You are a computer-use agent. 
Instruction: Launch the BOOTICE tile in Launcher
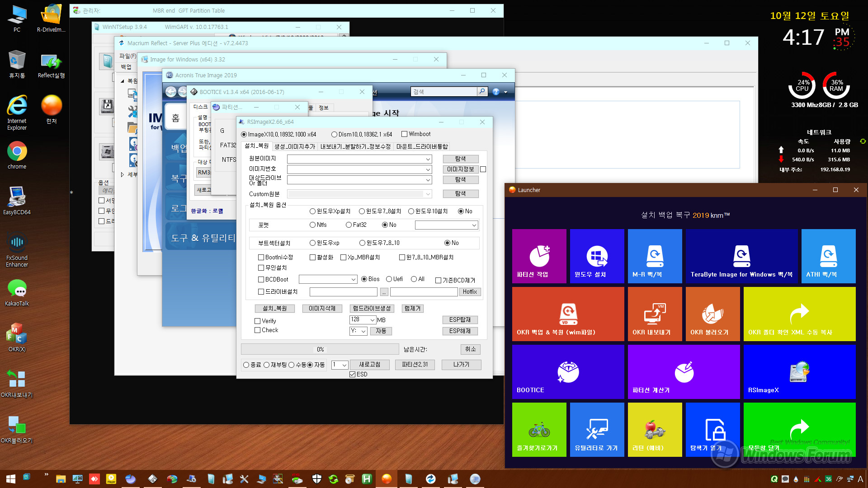click(568, 371)
